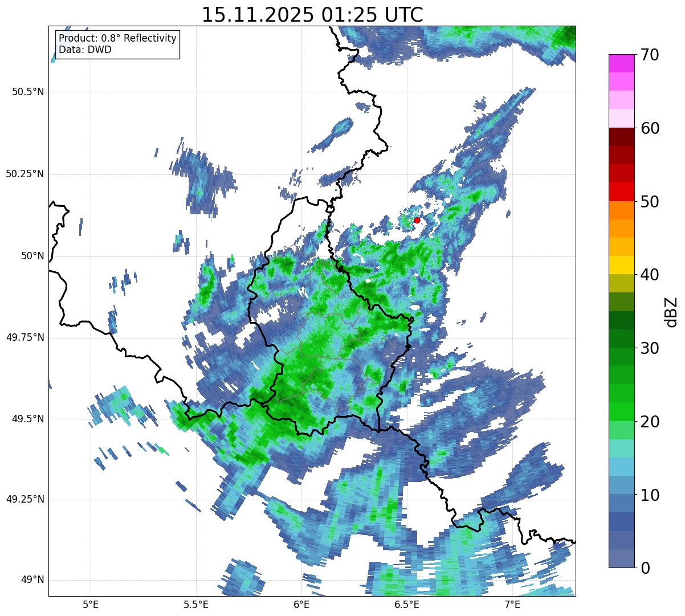Click the "7°E" longitude label
The width and height of the screenshot is (685, 616).
[x=512, y=604]
